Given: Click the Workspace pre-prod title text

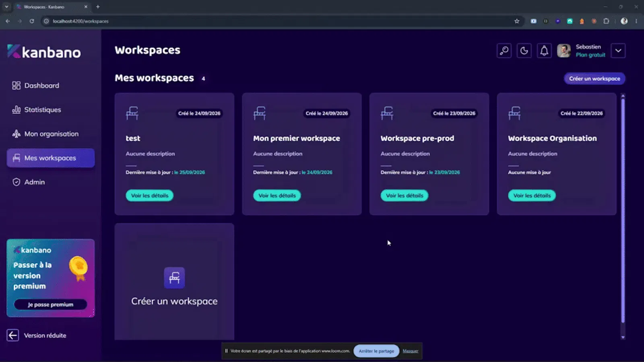Looking at the screenshot, I should click(417, 138).
